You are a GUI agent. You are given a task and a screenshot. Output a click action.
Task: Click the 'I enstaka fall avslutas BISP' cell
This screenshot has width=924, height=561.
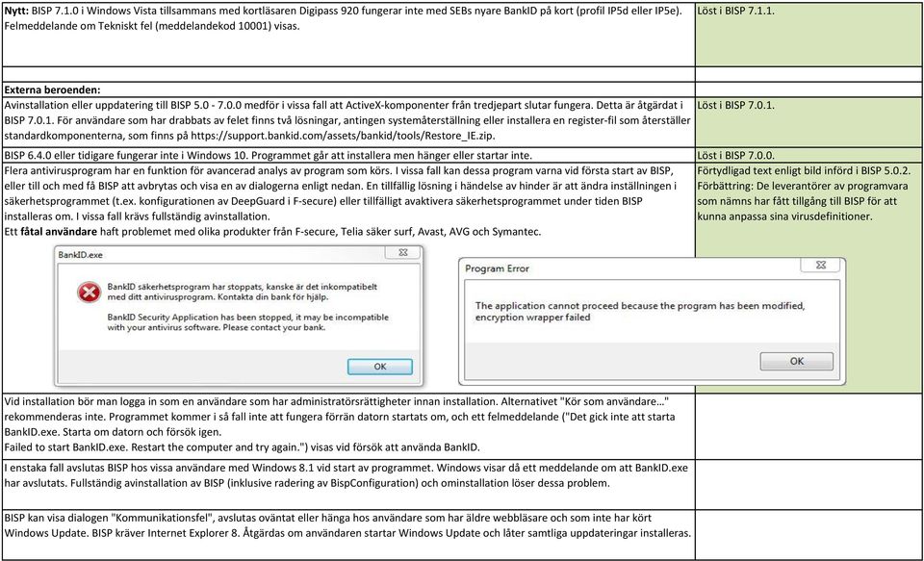[348, 484]
